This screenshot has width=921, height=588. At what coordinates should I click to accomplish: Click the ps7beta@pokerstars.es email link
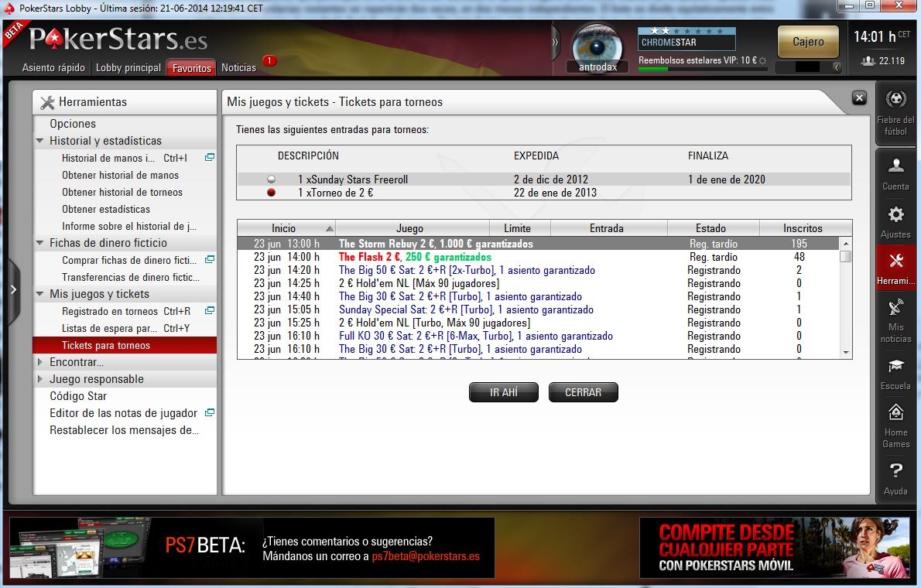[x=426, y=556]
